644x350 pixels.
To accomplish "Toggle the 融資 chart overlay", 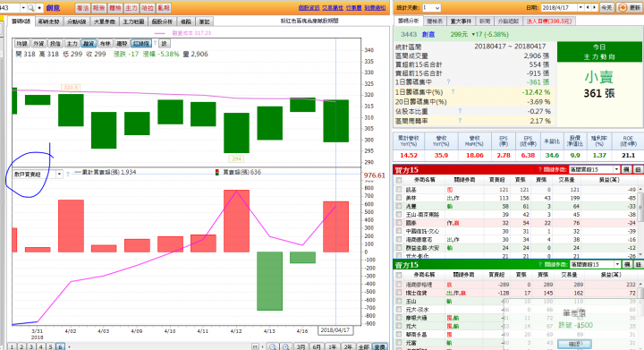I will point(89,44).
